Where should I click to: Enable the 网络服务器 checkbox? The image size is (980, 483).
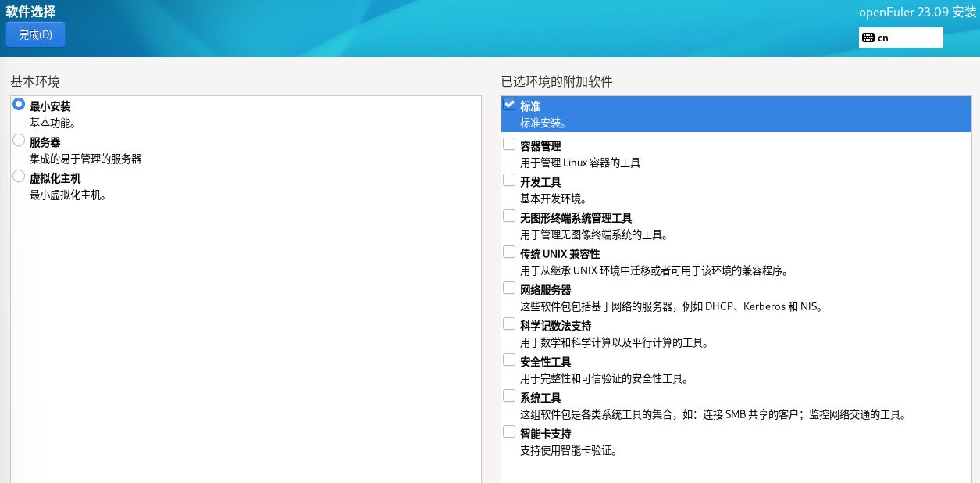pyautogui.click(x=509, y=288)
